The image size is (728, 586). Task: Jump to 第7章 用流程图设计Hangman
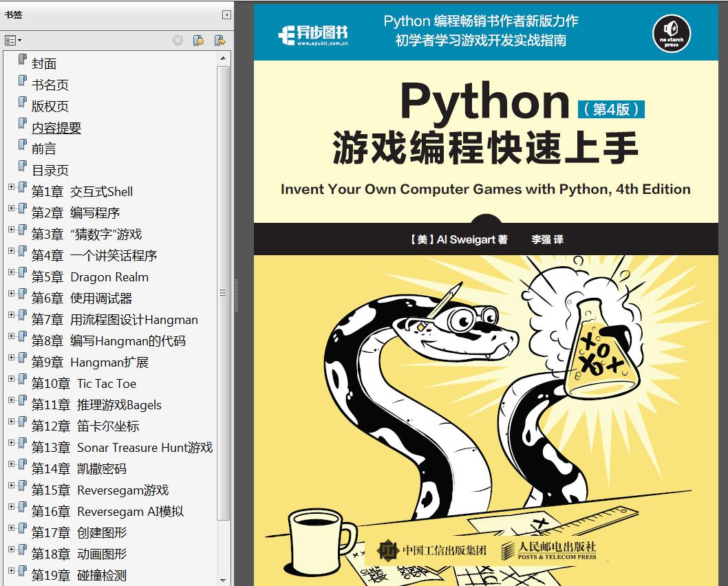(115, 320)
